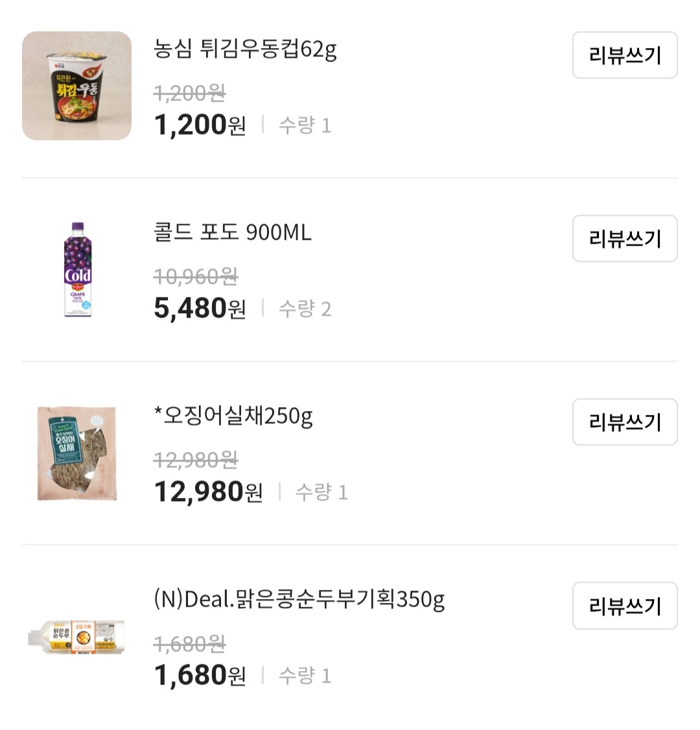700x730 pixels.
Task: Tap the 콜드 포도 bottle image
Action: pyautogui.click(x=78, y=269)
